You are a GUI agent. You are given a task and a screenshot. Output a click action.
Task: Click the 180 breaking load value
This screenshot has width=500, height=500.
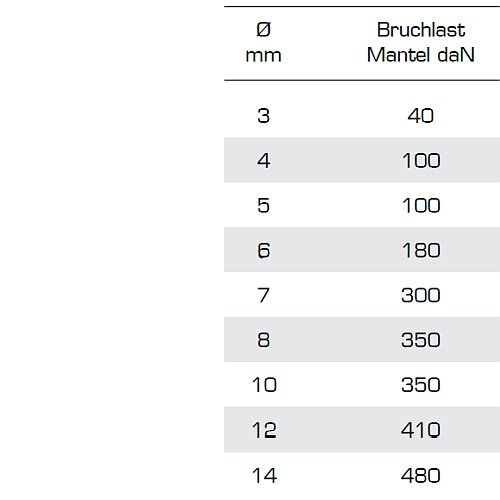[x=421, y=250]
